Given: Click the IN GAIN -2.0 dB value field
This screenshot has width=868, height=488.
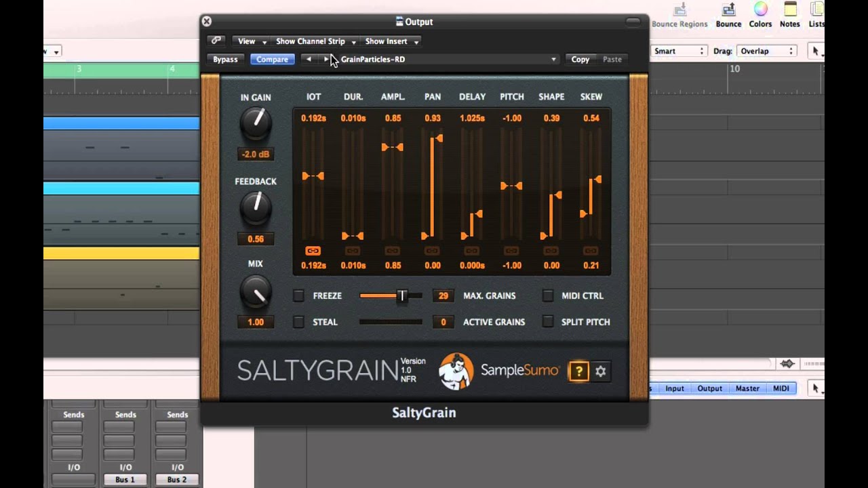Looking at the screenshot, I should pyautogui.click(x=256, y=155).
